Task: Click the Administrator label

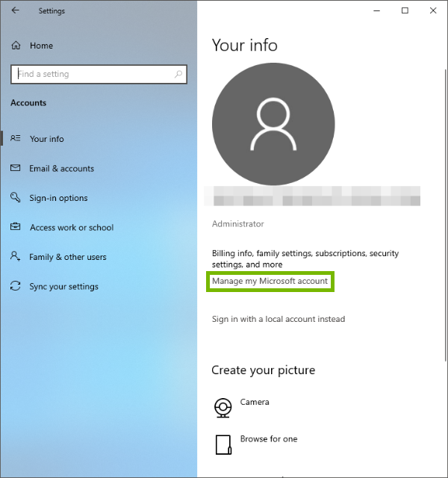Action: click(238, 224)
